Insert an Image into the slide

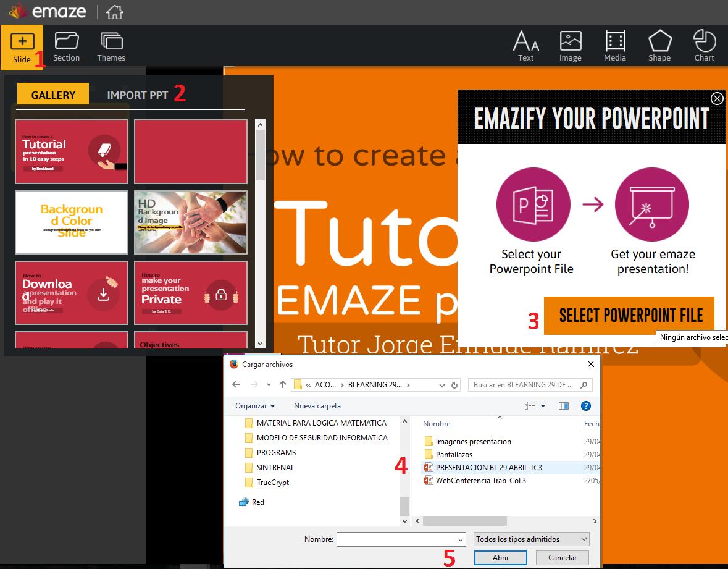pyautogui.click(x=570, y=45)
